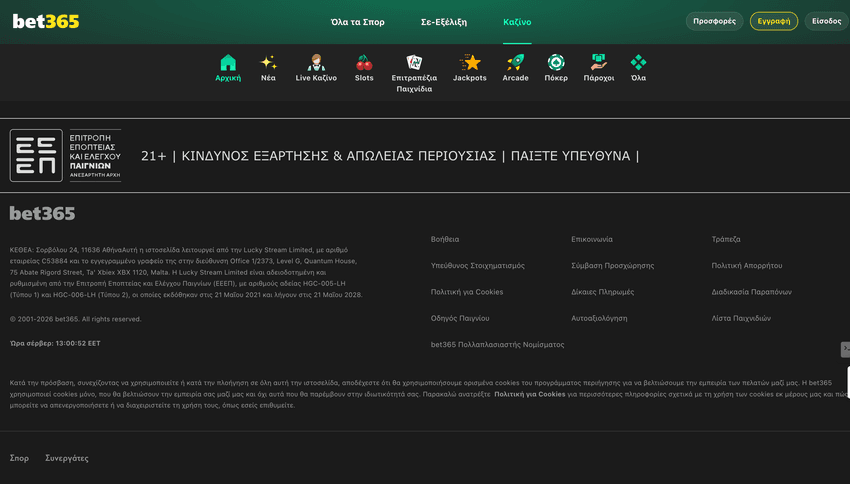Open the Συνεργάτες bottom link
Screen dimensions: 850x484
tap(67, 458)
